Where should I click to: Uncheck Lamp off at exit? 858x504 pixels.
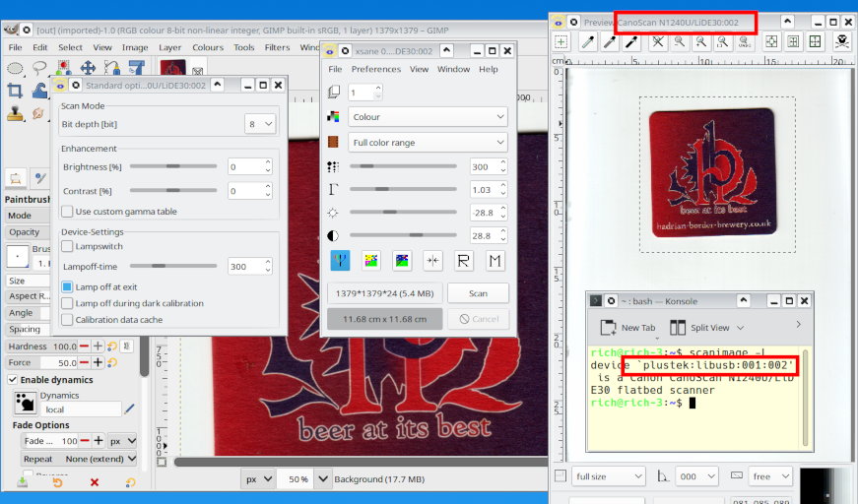pyautogui.click(x=67, y=286)
